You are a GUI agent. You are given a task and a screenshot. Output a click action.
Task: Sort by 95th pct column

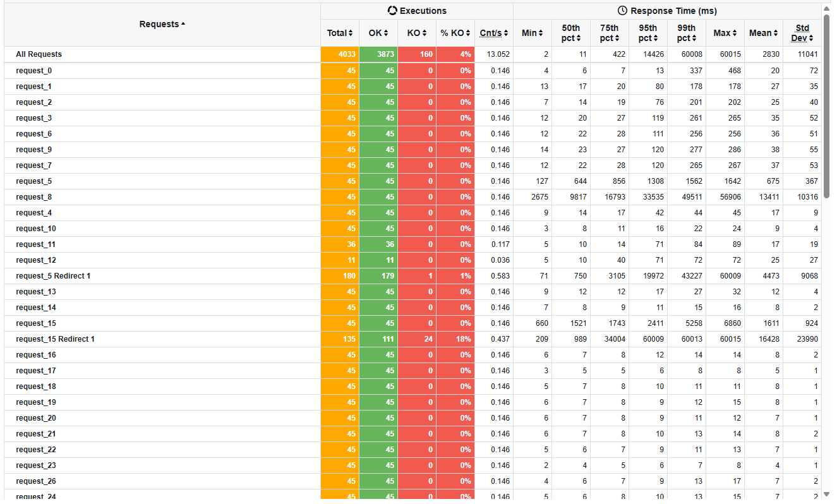(648, 33)
